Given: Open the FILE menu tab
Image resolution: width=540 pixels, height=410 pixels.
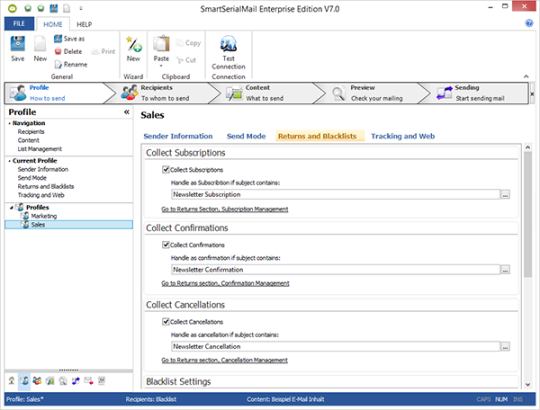Looking at the screenshot, I should point(19,23).
